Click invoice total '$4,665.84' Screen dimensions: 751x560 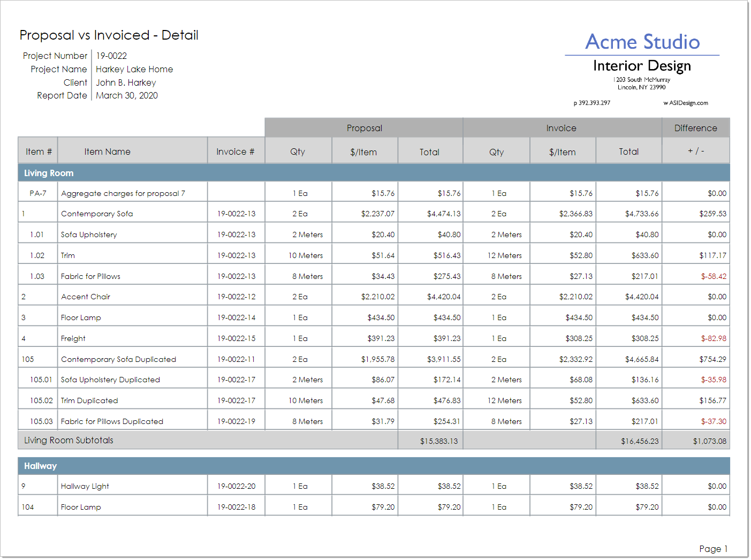(x=642, y=359)
